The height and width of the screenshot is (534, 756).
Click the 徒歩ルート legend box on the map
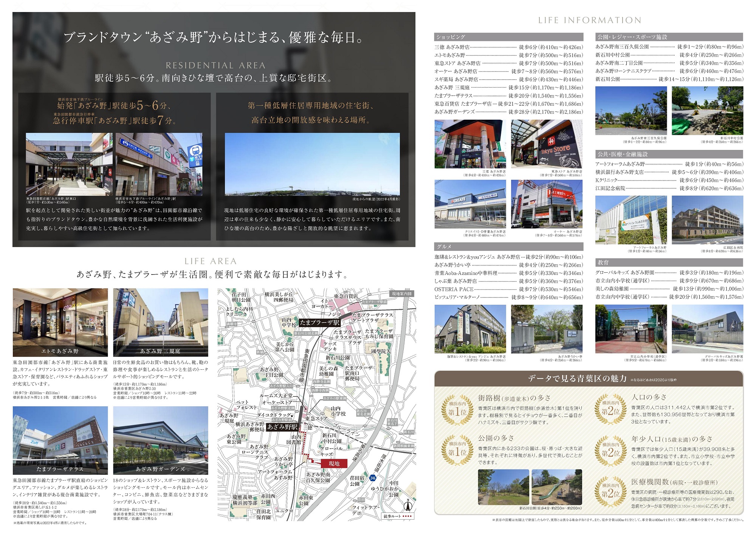pos(398,516)
